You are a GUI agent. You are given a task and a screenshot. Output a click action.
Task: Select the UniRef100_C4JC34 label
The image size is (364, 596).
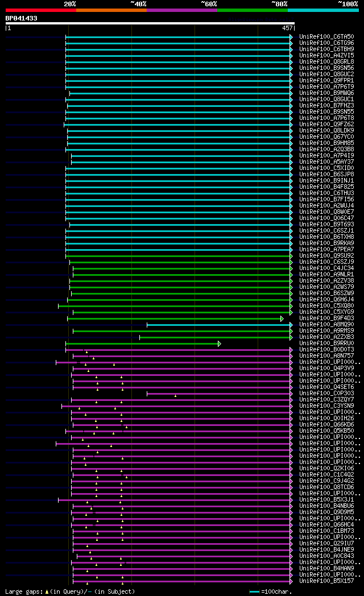click(326, 268)
